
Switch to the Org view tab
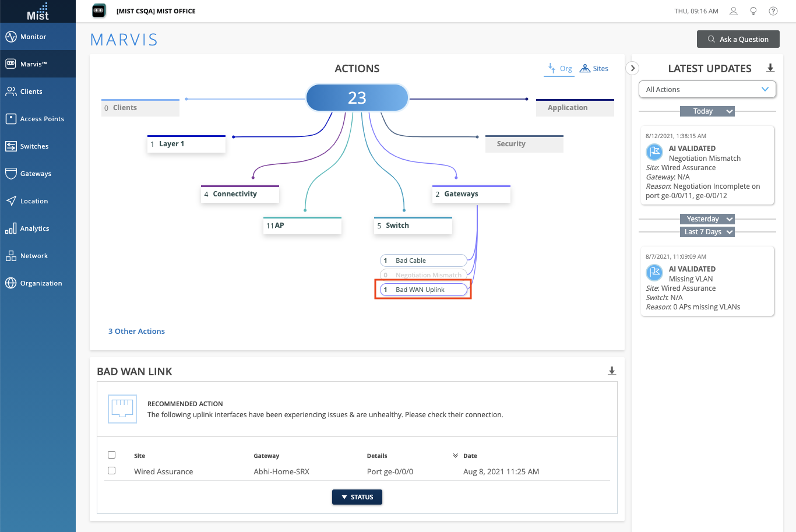tap(559, 69)
